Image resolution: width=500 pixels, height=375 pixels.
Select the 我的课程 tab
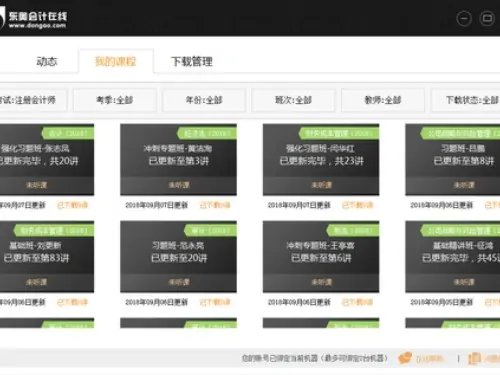[x=116, y=61]
